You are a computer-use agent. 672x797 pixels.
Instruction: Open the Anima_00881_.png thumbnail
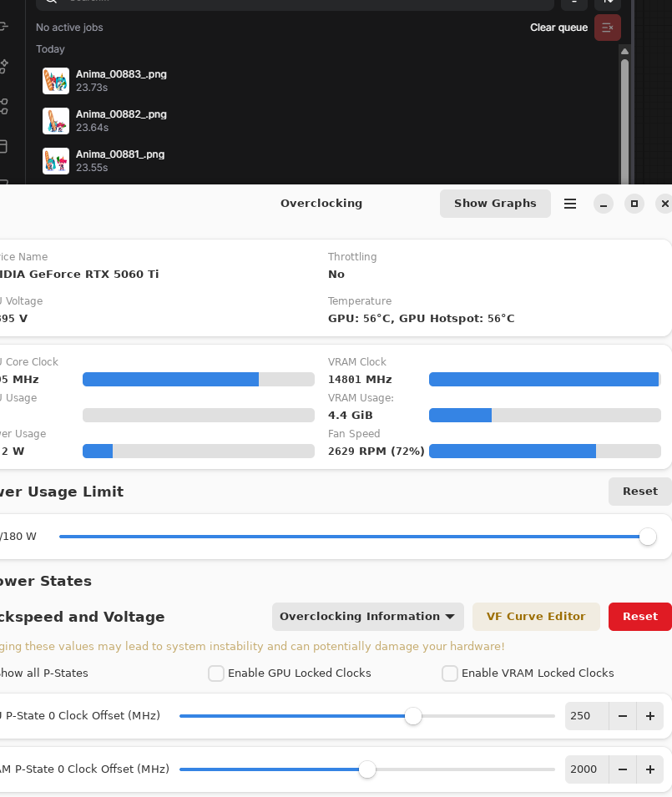[x=56, y=161]
